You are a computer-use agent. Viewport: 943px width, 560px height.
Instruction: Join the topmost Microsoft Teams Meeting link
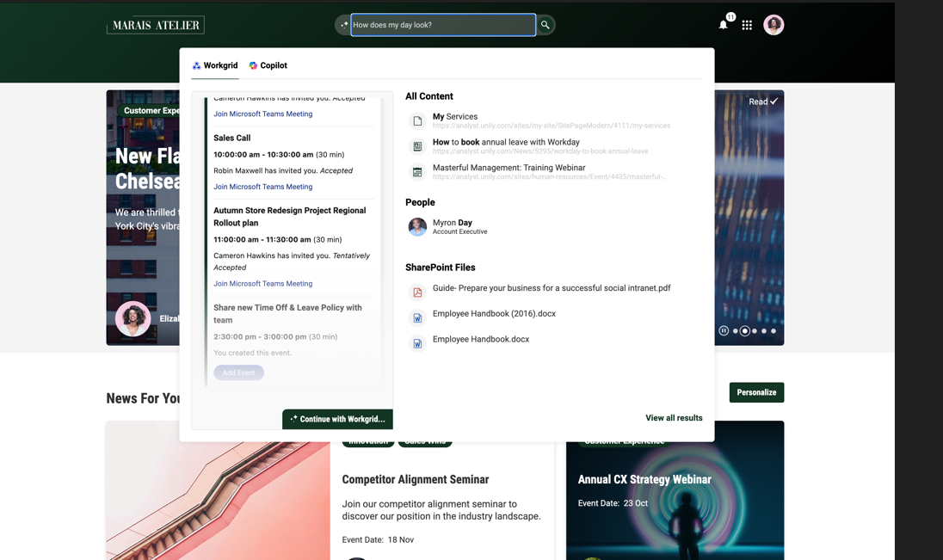262,114
